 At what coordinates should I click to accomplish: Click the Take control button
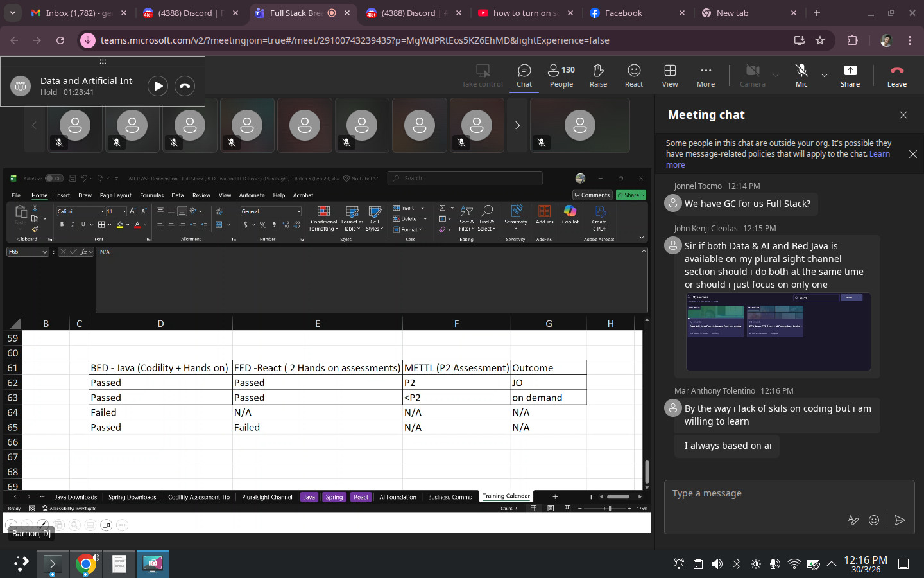coord(483,76)
